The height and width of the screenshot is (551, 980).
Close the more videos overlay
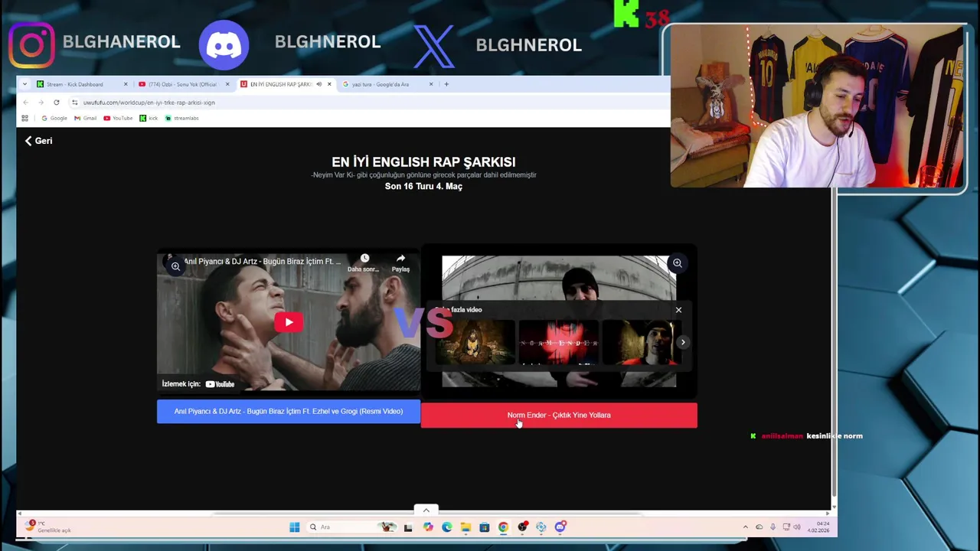click(678, 310)
